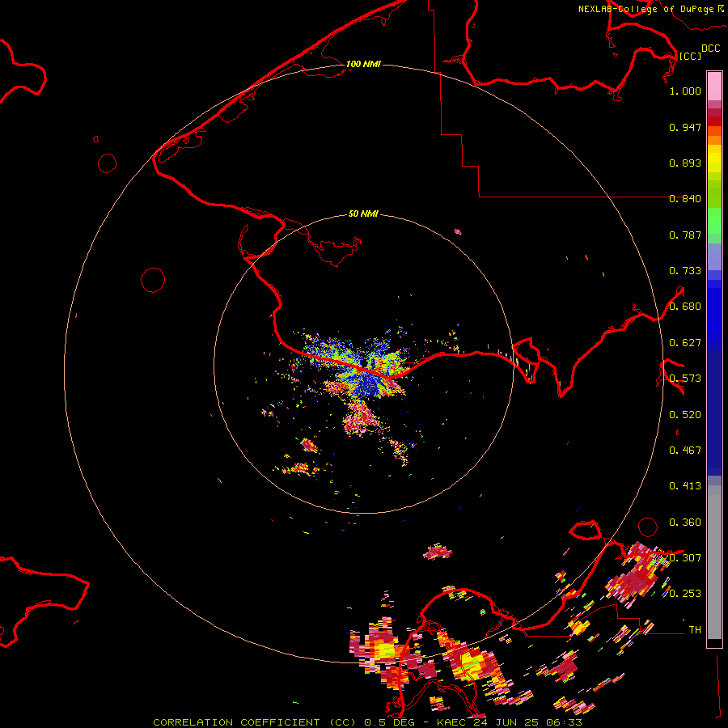Pick the bright green color bar segment
Image resolution: width=728 pixels, height=728 pixels.
714,221
